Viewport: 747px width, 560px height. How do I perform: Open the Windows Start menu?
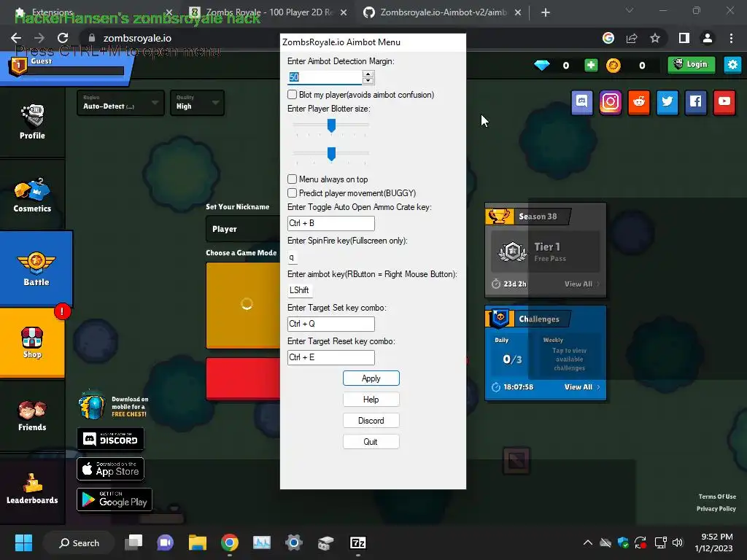click(x=23, y=542)
